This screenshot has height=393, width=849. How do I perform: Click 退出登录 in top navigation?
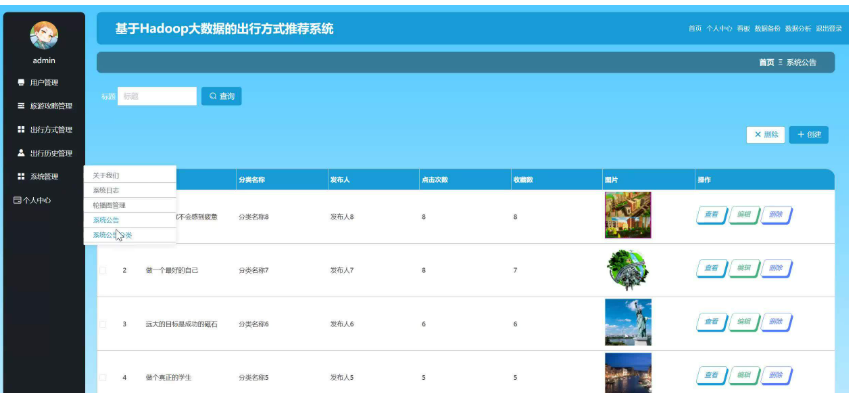[x=829, y=29]
